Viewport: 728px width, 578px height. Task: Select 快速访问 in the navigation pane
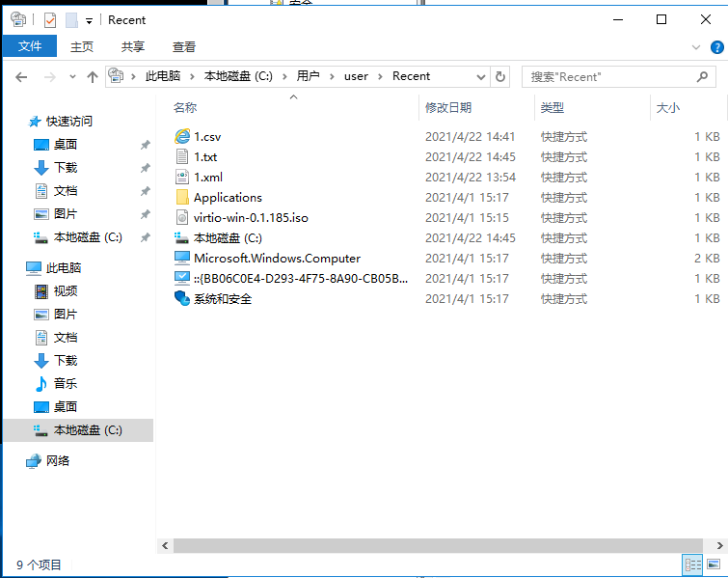(x=69, y=122)
